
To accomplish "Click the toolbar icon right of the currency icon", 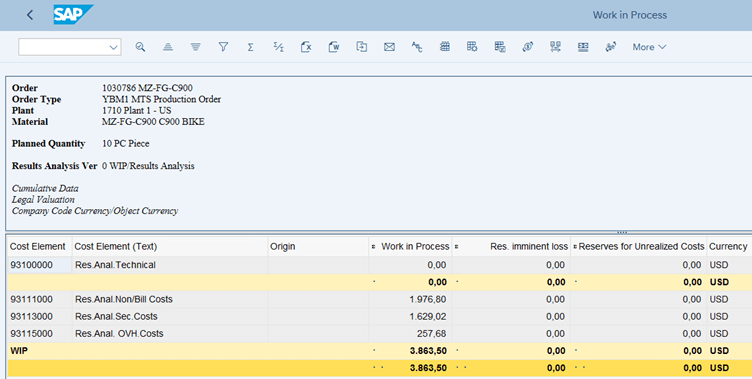I will click(x=555, y=47).
